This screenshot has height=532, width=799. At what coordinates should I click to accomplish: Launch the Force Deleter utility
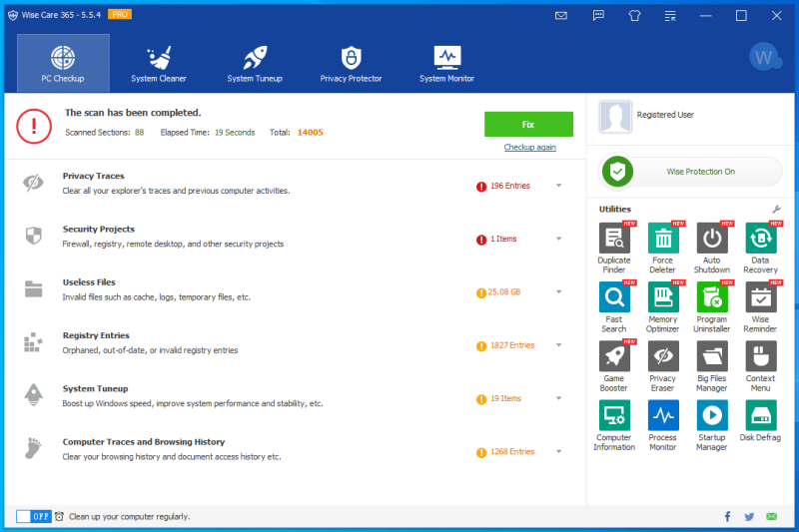point(663,240)
